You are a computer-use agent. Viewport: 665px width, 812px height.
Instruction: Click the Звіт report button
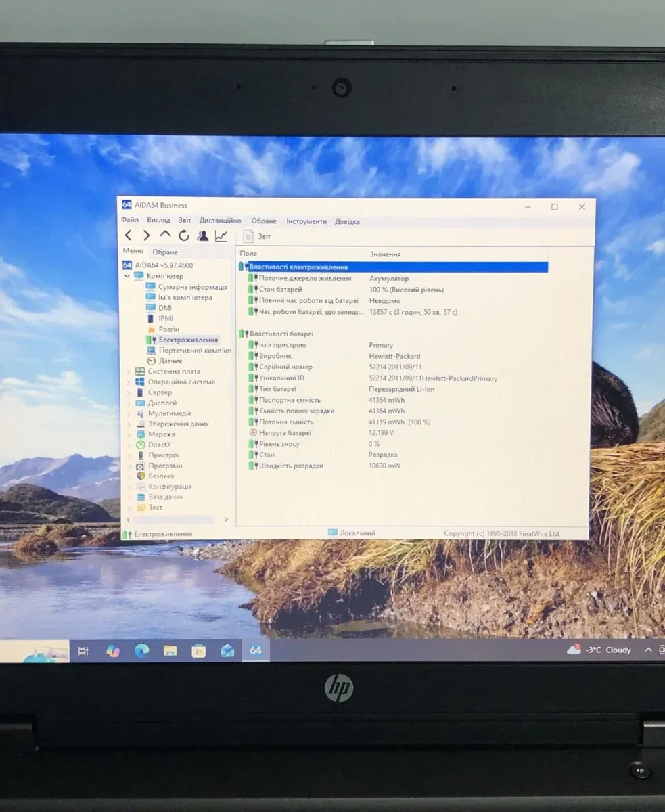257,236
